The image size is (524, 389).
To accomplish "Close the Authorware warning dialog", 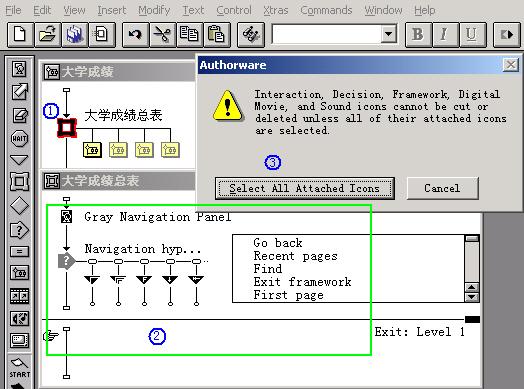I will click(x=510, y=64).
